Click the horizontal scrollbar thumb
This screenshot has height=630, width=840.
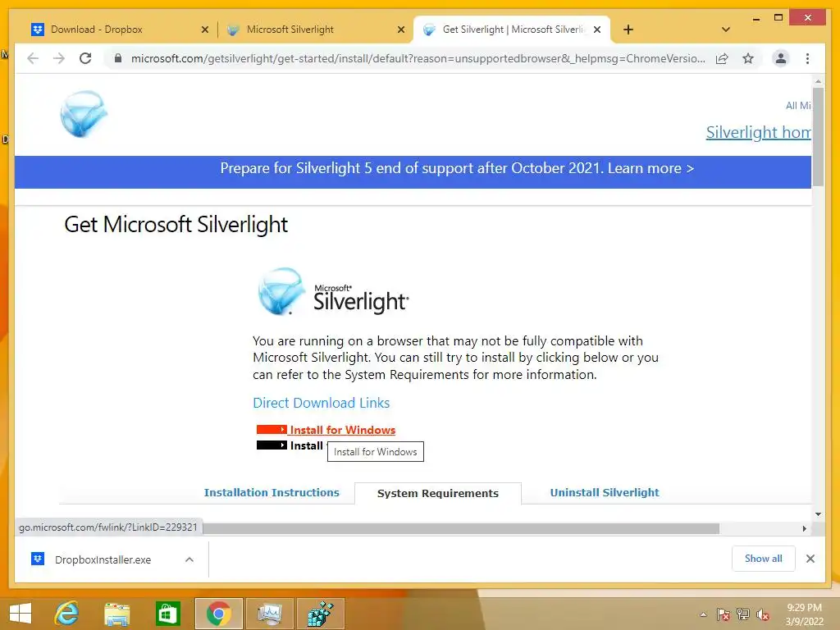click(461, 529)
